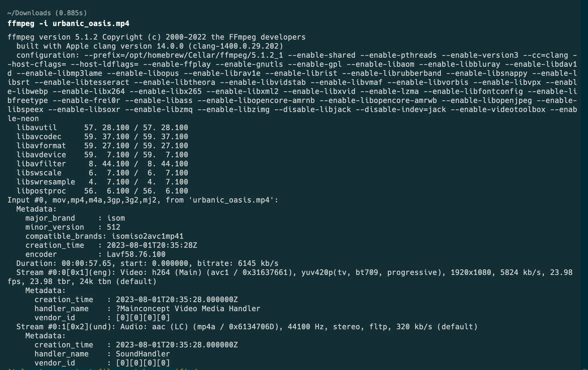Click the Duration 00:00:57.65 line
This screenshot has width=588, height=370.
tap(147, 263)
